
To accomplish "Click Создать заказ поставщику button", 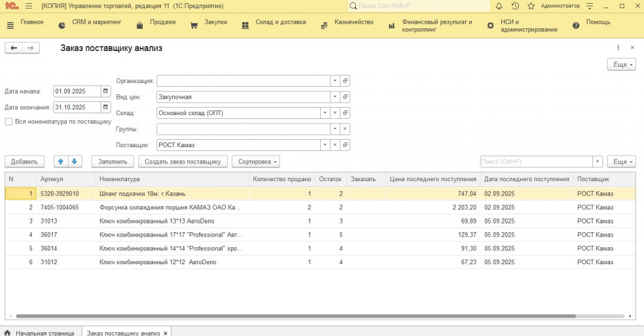I will click(183, 162).
